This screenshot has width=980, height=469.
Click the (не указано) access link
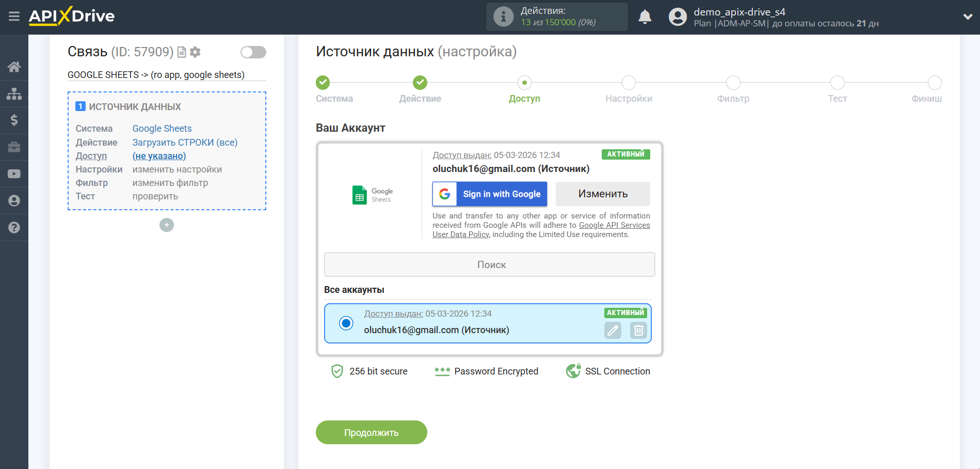(159, 156)
